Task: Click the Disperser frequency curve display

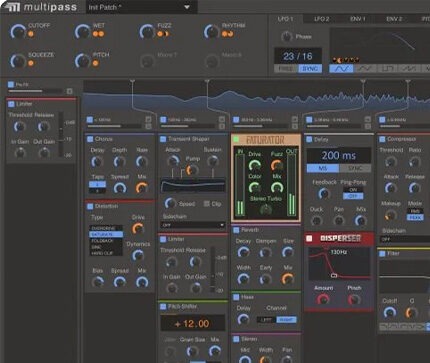Action: tap(339, 263)
